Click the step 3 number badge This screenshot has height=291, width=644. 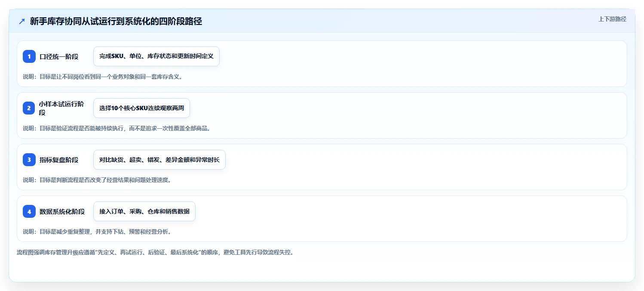coord(29,160)
